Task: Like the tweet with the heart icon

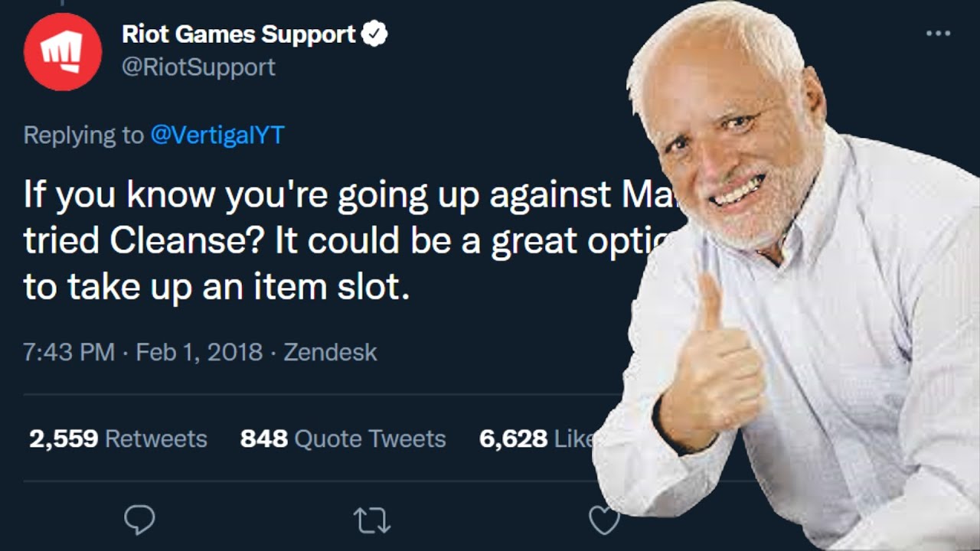Action: (x=603, y=521)
